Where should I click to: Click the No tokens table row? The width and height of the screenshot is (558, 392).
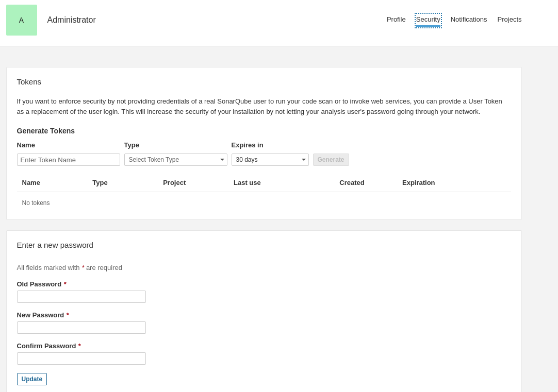click(36, 202)
